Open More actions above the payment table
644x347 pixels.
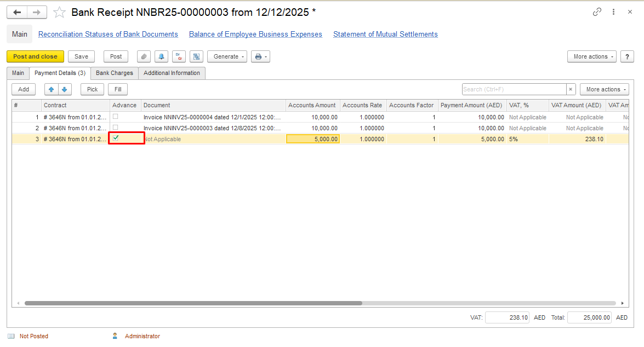coord(605,89)
